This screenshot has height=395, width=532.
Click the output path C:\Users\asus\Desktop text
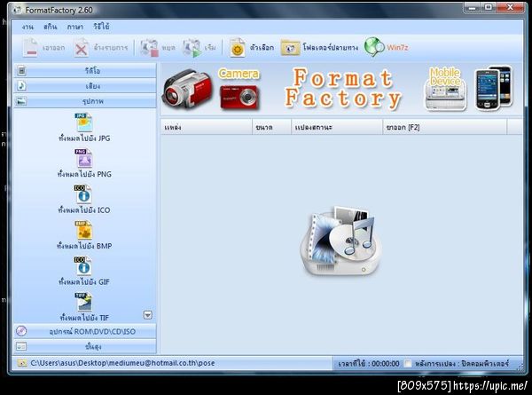pyautogui.click(x=123, y=363)
